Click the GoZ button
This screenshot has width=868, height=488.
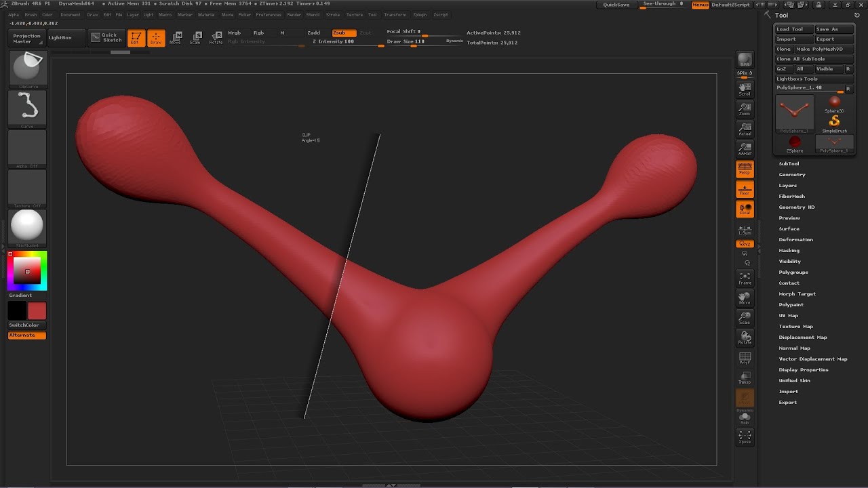click(784, 68)
